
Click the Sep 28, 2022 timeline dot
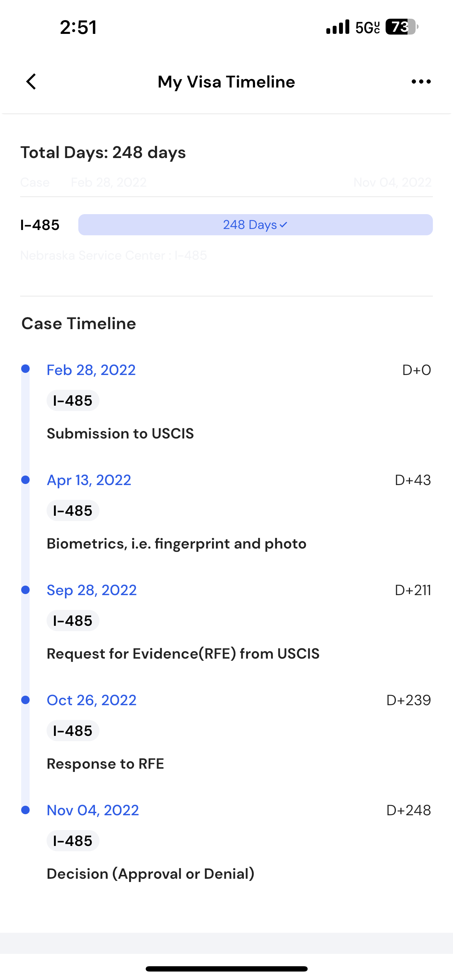click(25, 590)
